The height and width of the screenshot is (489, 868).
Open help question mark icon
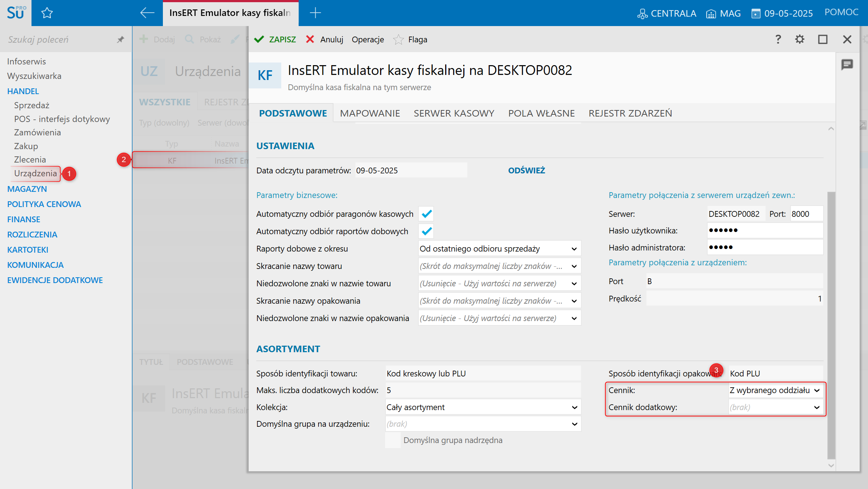778,39
